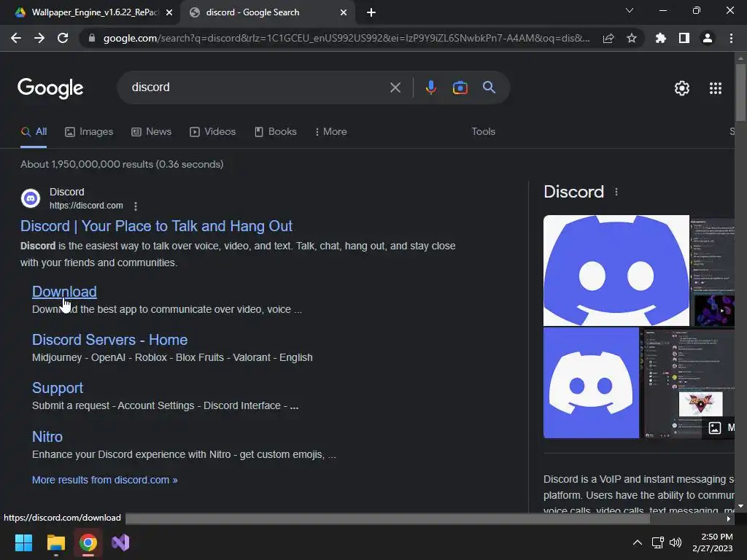
Task: Share this page via share icon
Action: [x=608, y=39]
